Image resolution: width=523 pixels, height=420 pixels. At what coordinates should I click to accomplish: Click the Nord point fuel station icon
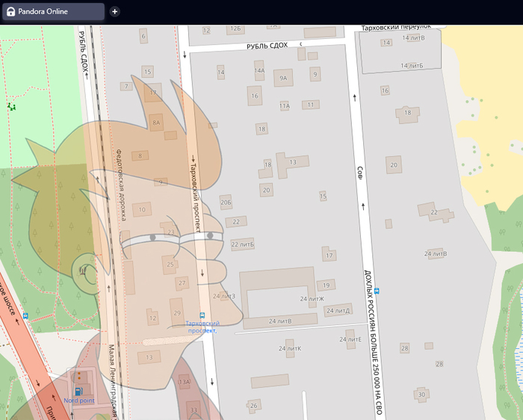[x=78, y=389]
